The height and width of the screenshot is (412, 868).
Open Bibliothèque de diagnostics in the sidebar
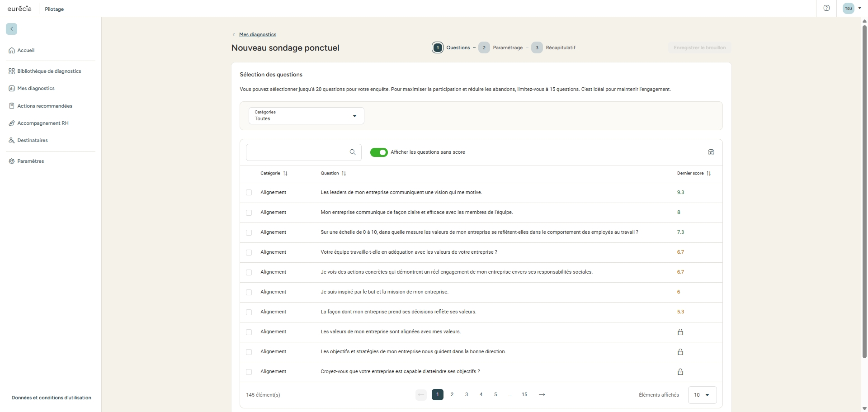pyautogui.click(x=49, y=71)
